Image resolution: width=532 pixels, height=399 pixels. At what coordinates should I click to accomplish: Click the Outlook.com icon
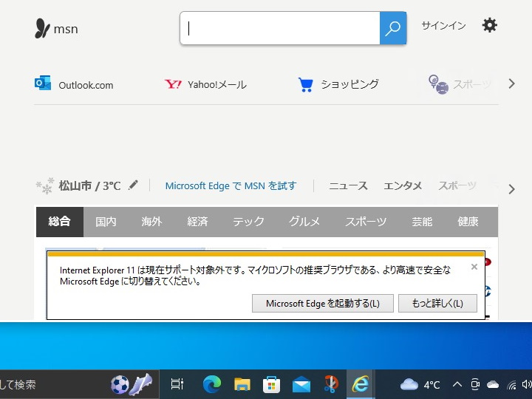click(x=43, y=83)
